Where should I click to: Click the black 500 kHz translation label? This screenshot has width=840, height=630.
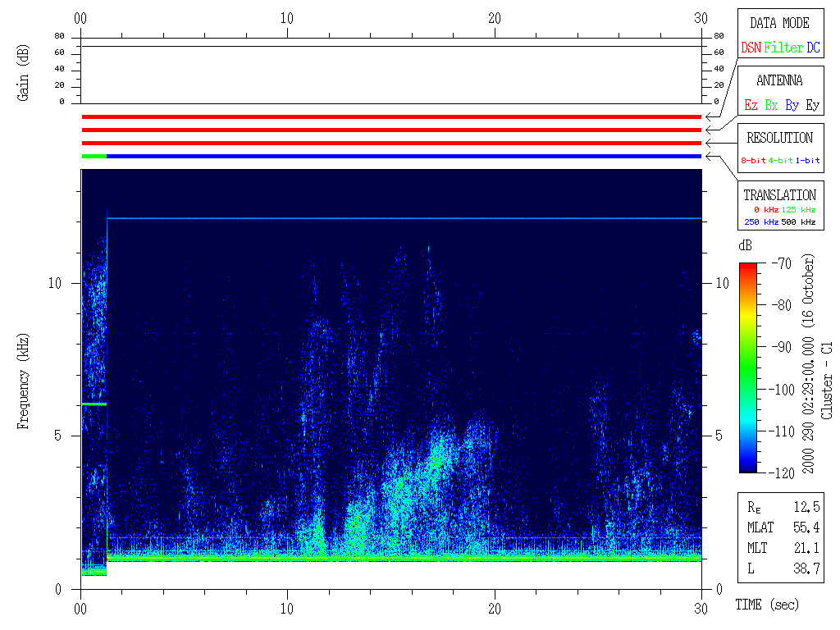click(x=799, y=222)
